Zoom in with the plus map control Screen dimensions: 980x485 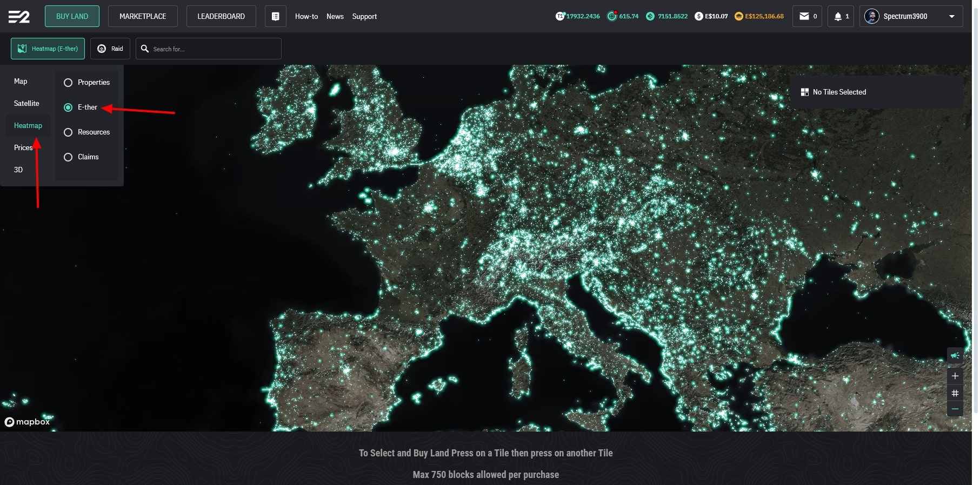(x=955, y=376)
